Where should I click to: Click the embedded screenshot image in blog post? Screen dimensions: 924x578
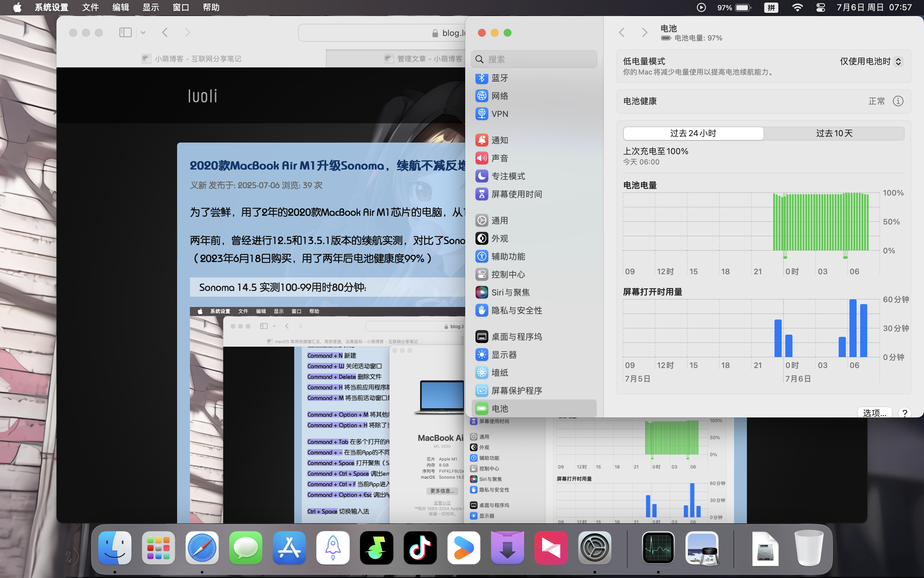[327, 415]
